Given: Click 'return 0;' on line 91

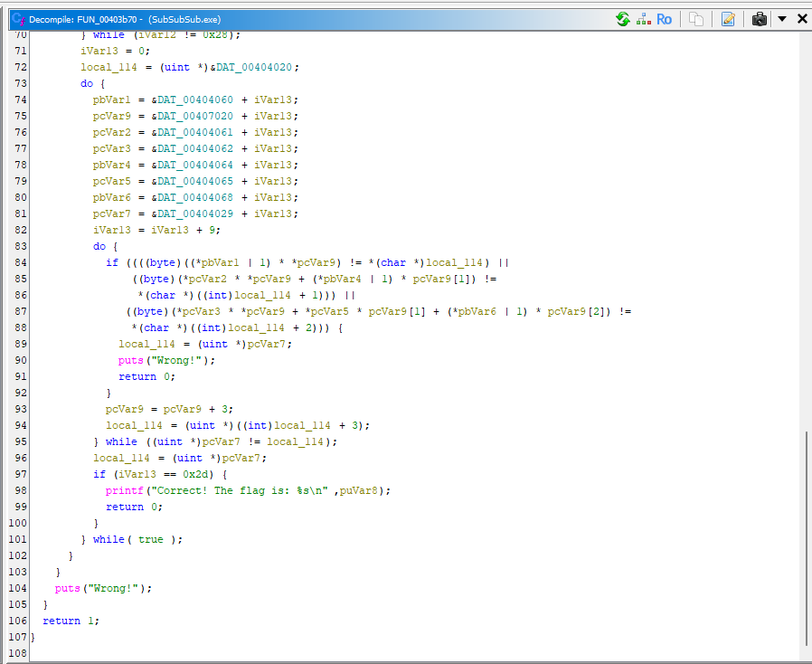Looking at the screenshot, I should 147,377.
